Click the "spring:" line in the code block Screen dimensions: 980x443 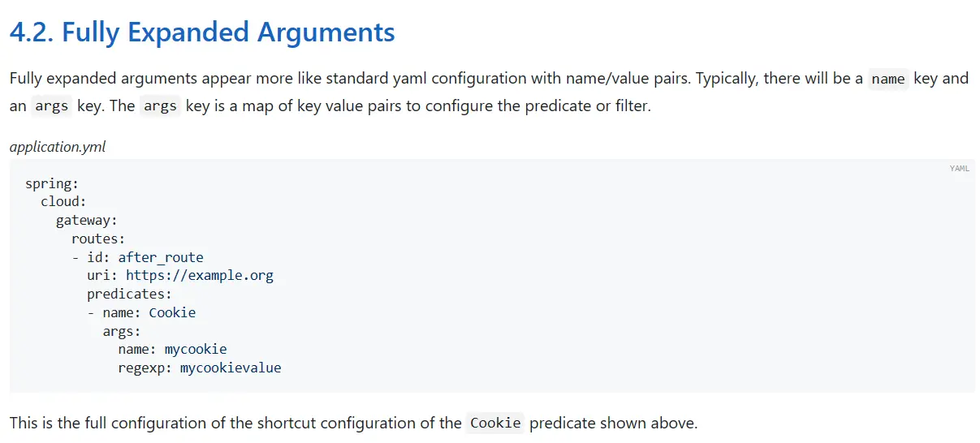(52, 184)
